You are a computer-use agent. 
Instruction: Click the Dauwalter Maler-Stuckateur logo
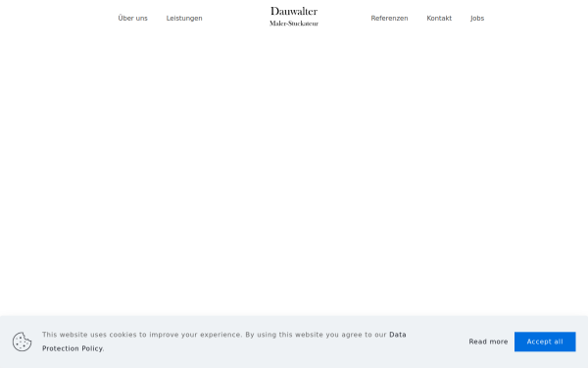(x=294, y=17)
